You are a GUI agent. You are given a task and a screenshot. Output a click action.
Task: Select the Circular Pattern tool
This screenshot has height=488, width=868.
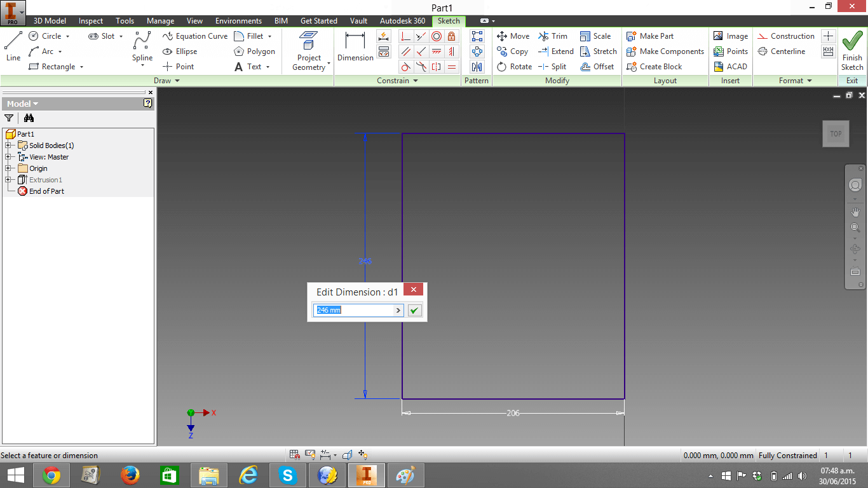click(x=477, y=51)
